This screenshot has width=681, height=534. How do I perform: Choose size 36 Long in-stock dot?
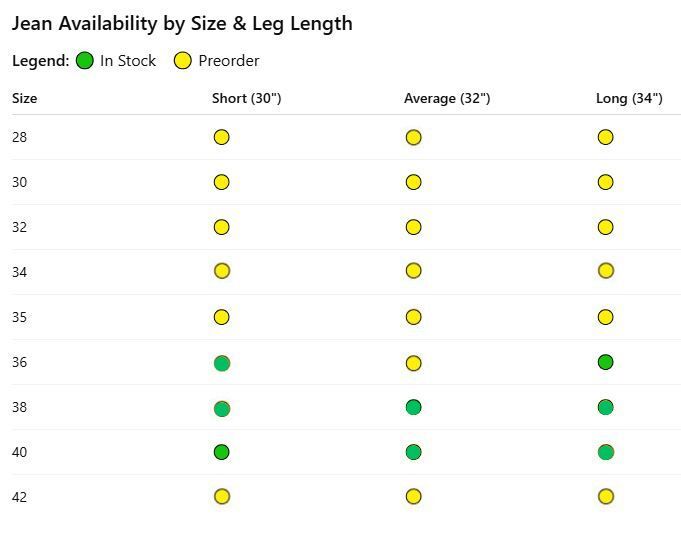coord(605,362)
